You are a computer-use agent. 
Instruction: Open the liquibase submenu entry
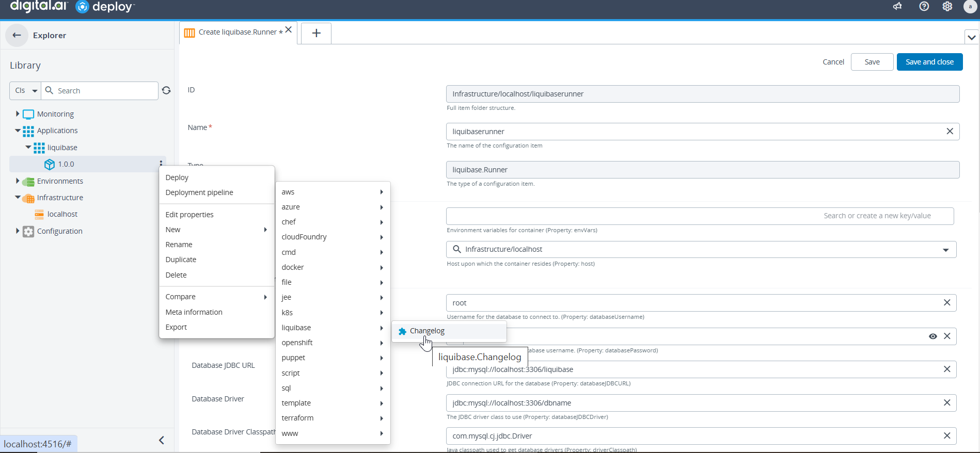[333, 328]
